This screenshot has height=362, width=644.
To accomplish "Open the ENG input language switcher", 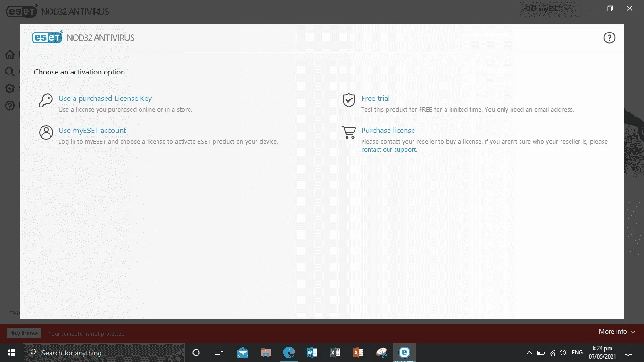I will coord(577,353).
